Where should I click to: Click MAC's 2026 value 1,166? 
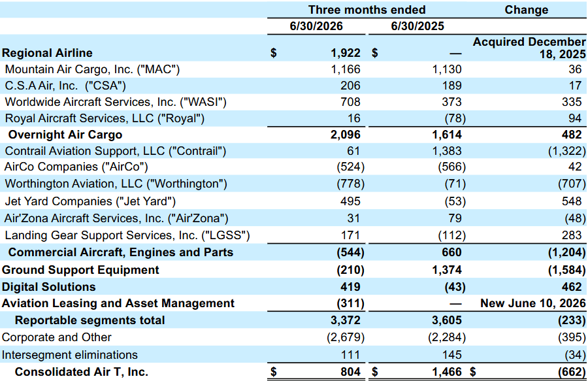click(x=346, y=69)
